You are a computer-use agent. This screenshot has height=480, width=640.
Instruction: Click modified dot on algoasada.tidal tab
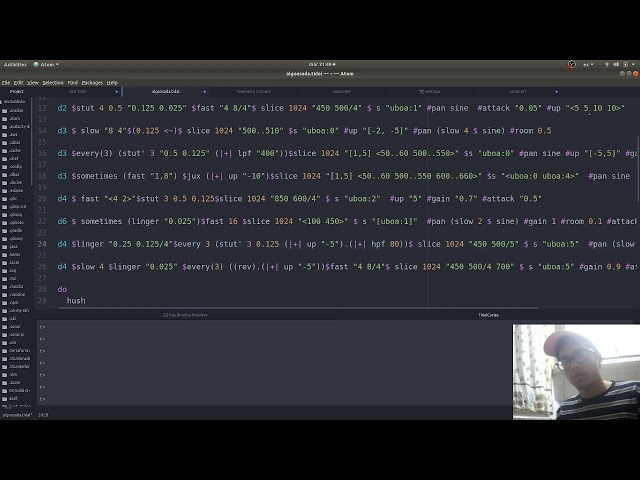tap(204, 92)
